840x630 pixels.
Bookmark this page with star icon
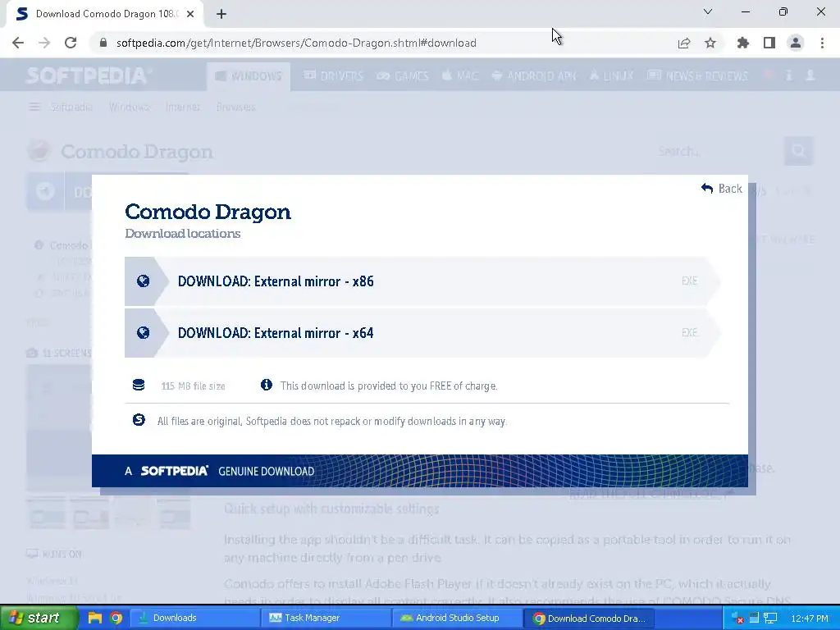point(710,43)
